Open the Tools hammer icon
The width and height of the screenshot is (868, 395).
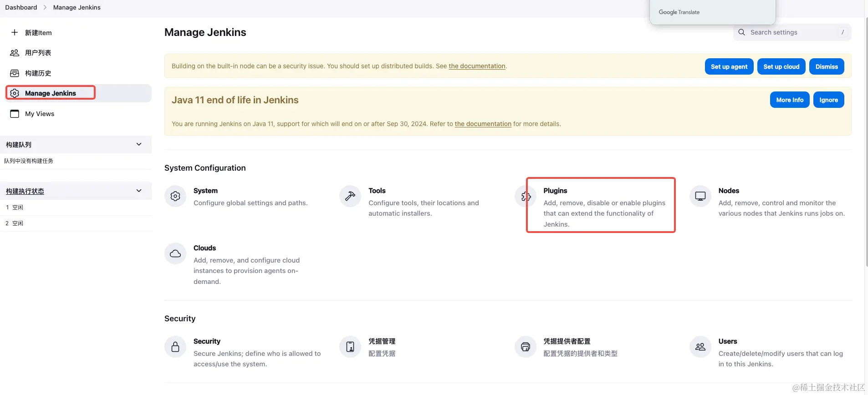coord(350,196)
